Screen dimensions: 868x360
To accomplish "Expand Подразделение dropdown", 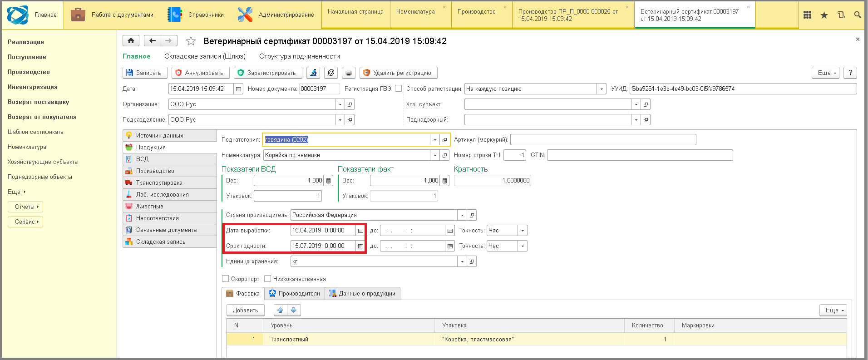I will coord(340,120).
